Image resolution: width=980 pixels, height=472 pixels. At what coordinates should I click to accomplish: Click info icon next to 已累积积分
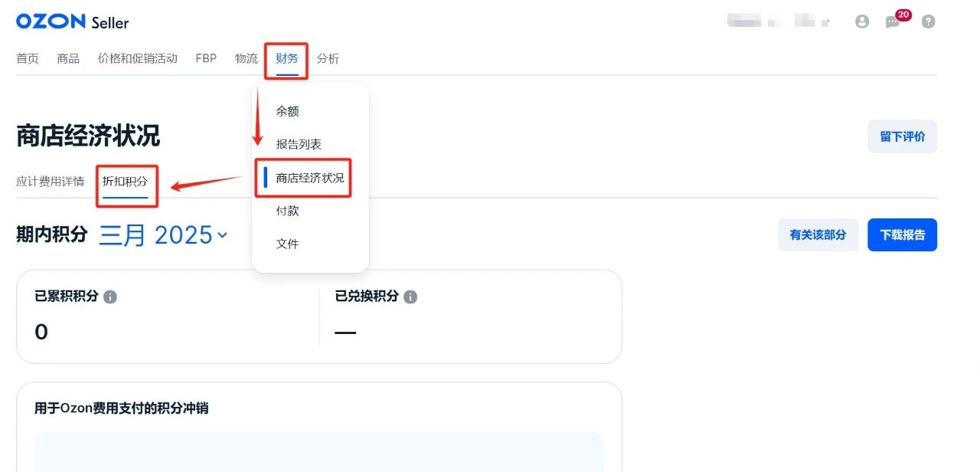coord(110,297)
